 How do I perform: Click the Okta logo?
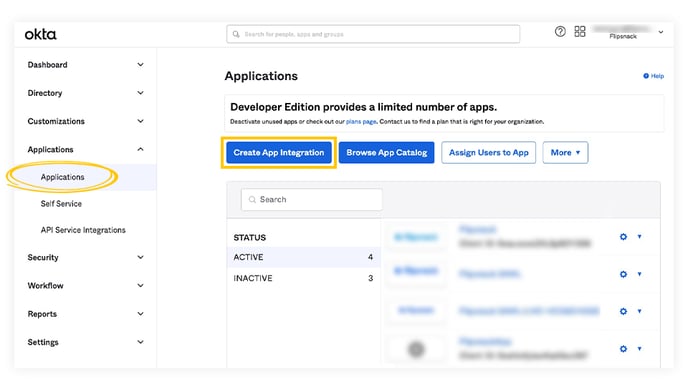(x=40, y=34)
